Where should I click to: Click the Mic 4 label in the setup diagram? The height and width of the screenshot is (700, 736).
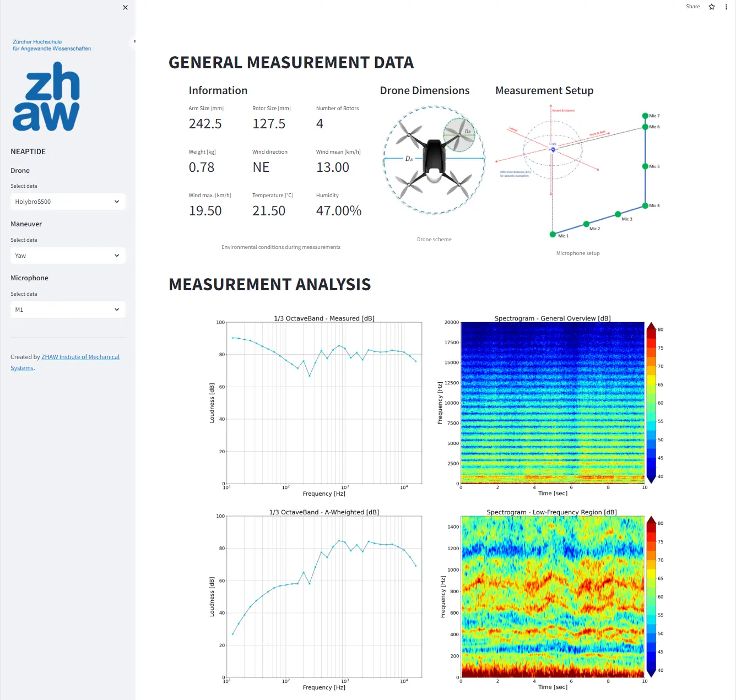tap(654, 205)
